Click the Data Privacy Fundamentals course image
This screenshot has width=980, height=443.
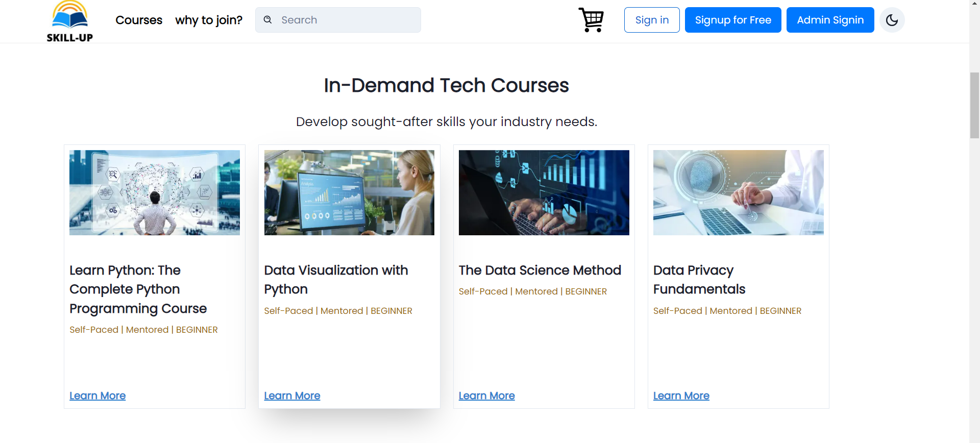pyautogui.click(x=738, y=192)
